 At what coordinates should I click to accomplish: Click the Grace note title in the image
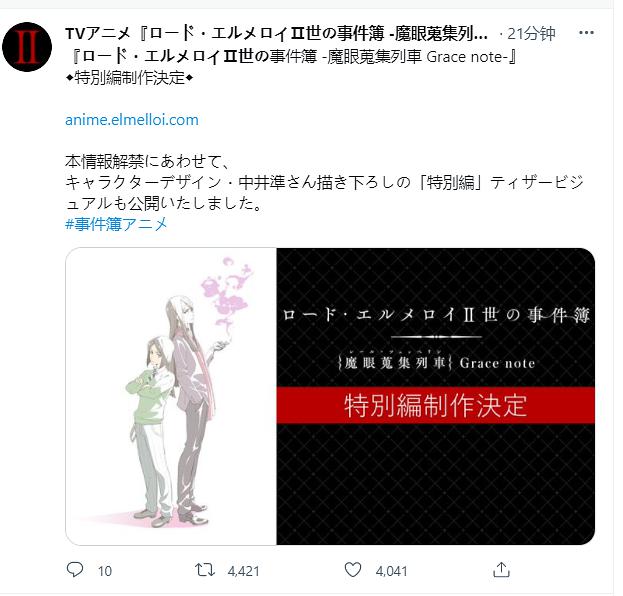[x=497, y=363]
